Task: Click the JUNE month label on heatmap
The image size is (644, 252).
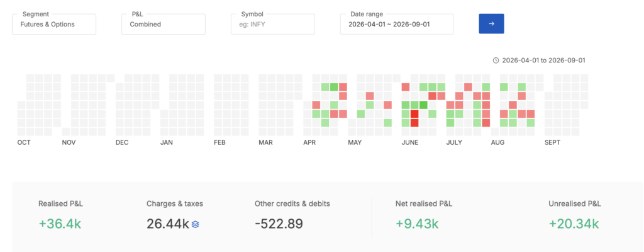Action: [x=410, y=142]
